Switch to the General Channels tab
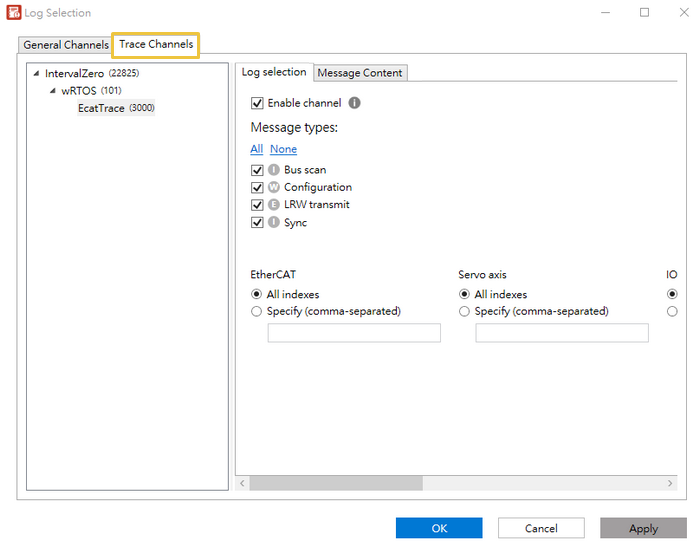This screenshot has height=554, width=700. pos(66,45)
